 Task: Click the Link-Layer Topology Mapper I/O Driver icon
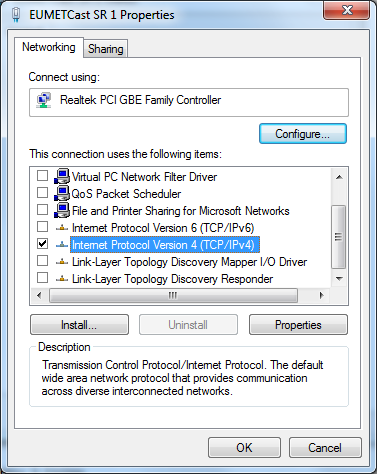click(62, 262)
